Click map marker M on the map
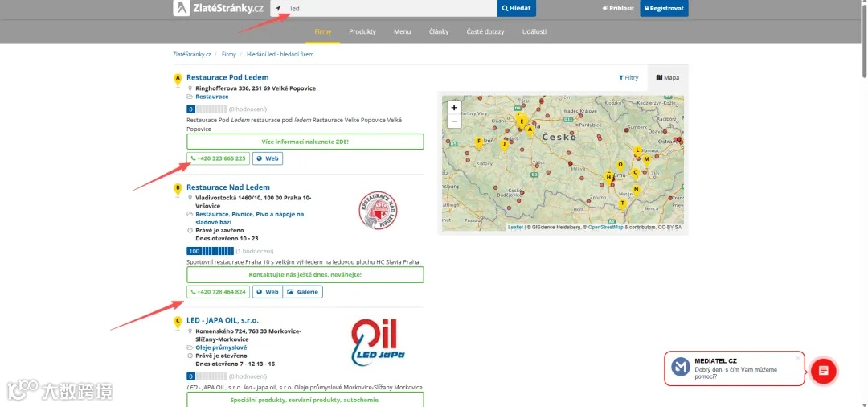Viewport: 868px width, 407px height. [646, 161]
